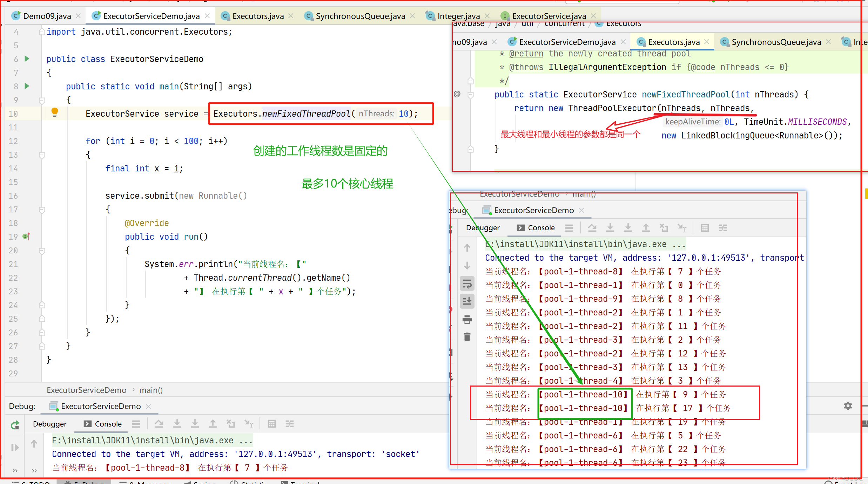
Task: Collapse the run method body at line 20
Action: pos(42,251)
